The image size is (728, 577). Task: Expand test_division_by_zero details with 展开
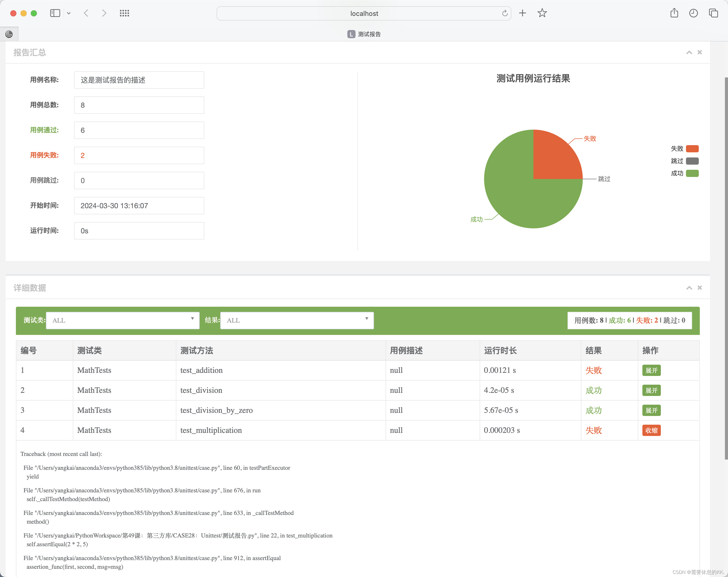click(x=651, y=411)
